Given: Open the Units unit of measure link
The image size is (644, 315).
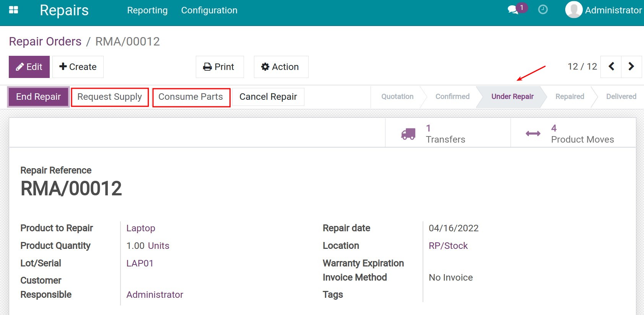Looking at the screenshot, I should click(x=158, y=246).
